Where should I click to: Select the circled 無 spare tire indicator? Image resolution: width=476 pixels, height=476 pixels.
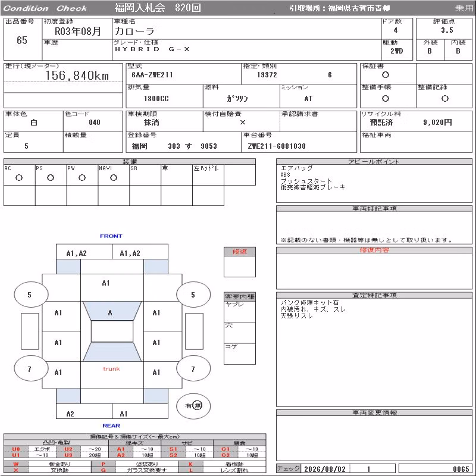tap(198, 406)
